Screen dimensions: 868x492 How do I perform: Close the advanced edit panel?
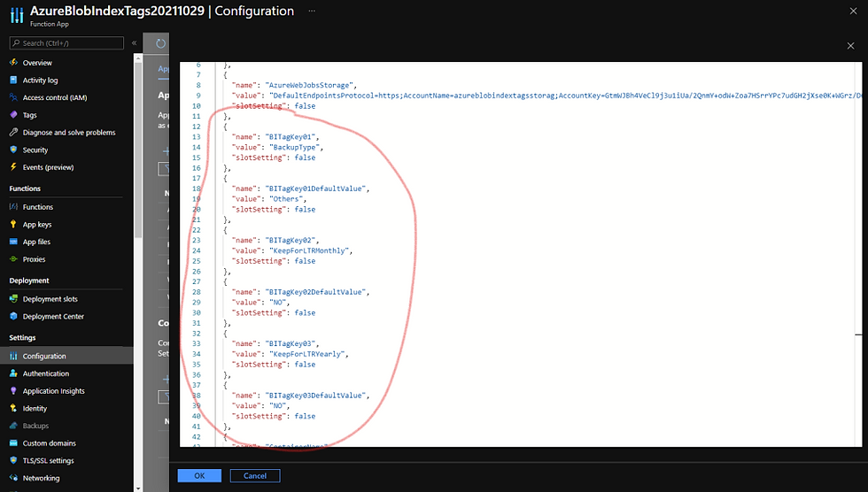point(850,46)
